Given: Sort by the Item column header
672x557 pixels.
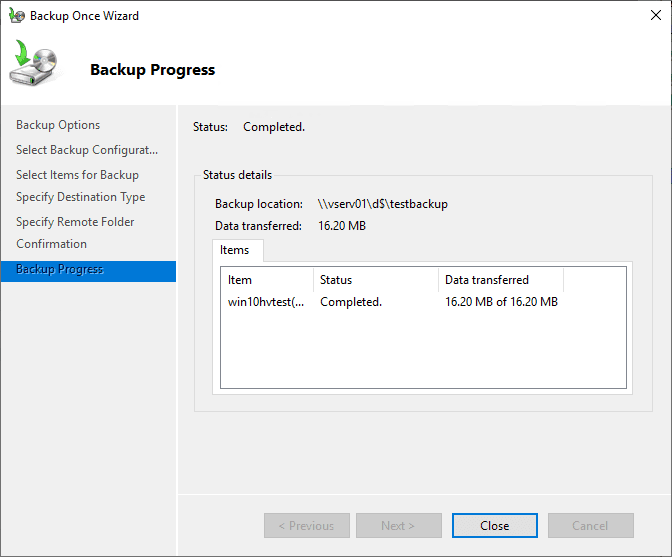Looking at the screenshot, I should click(x=266, y=280).
